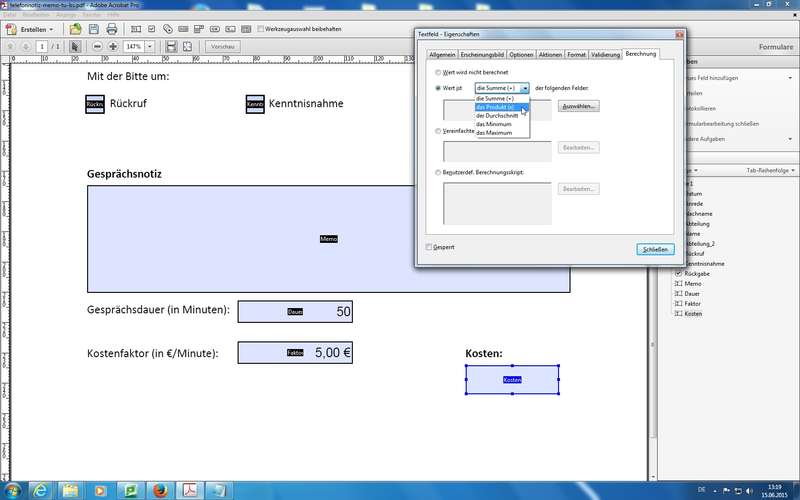
Task: Choose 'das Minimum' list option
Action: click(502, 124)
